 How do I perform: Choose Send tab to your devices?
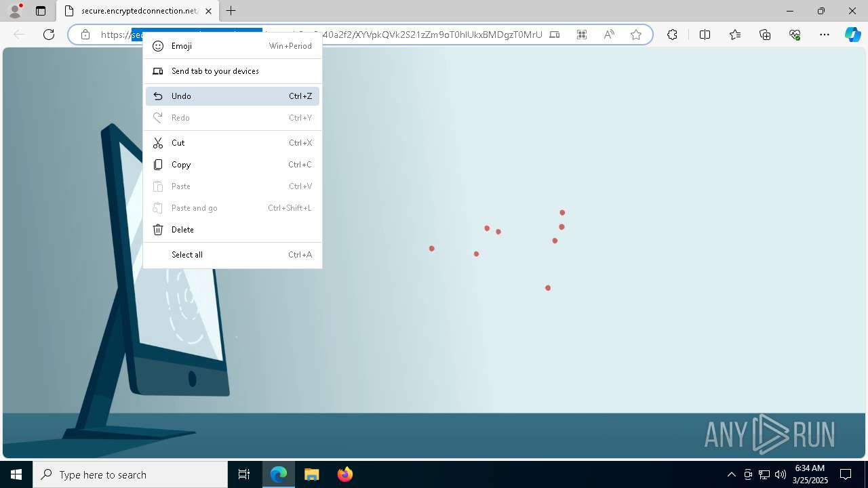coord(233,71)
